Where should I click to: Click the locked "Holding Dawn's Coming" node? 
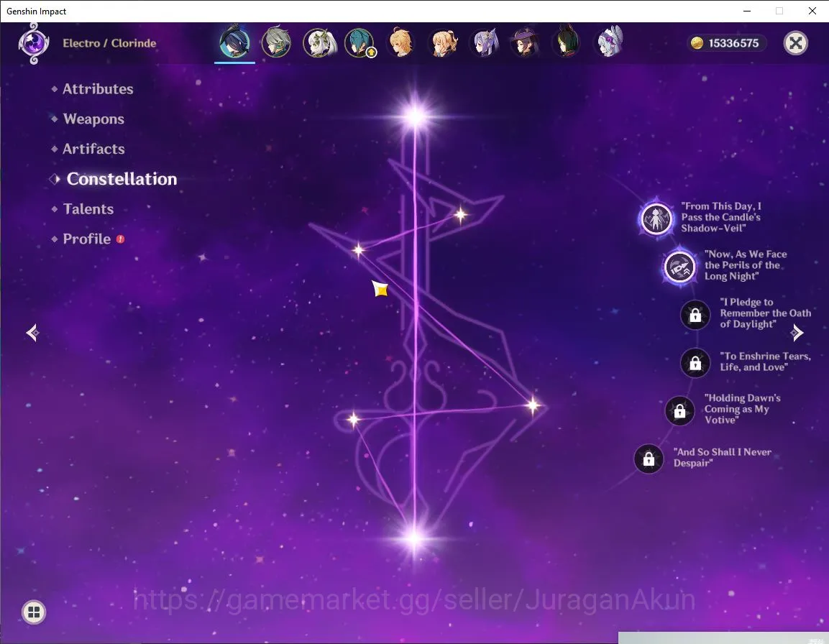tap(680, 411)
